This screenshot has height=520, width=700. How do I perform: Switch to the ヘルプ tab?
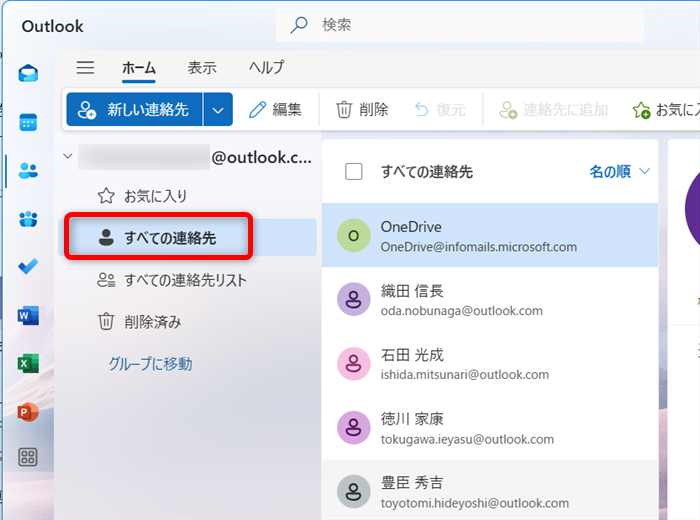point(266,68)
